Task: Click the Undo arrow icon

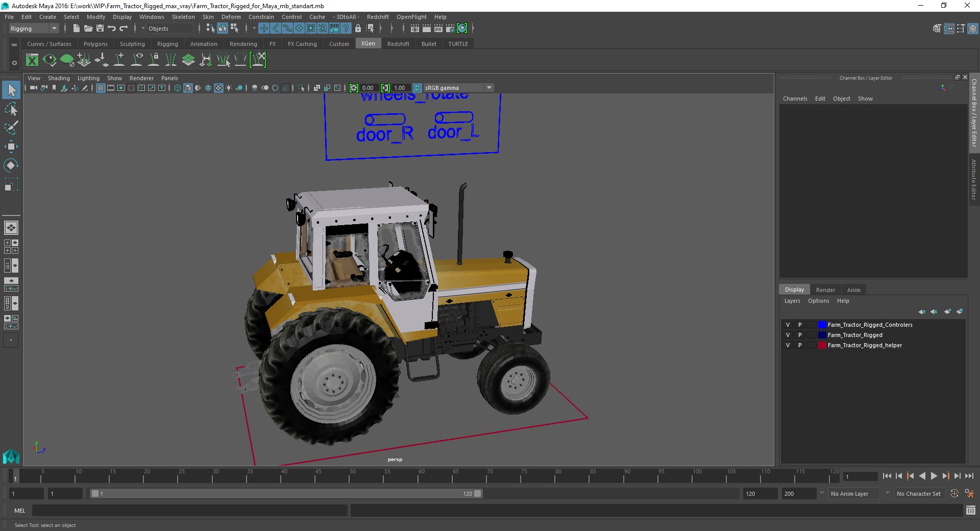Action: pyautogui.click(x=112, y=29)
